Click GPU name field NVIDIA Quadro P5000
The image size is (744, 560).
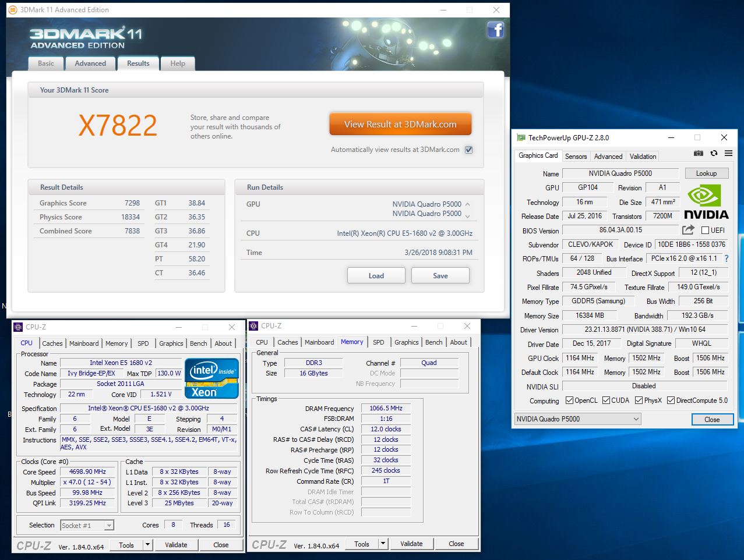(620, 173)
